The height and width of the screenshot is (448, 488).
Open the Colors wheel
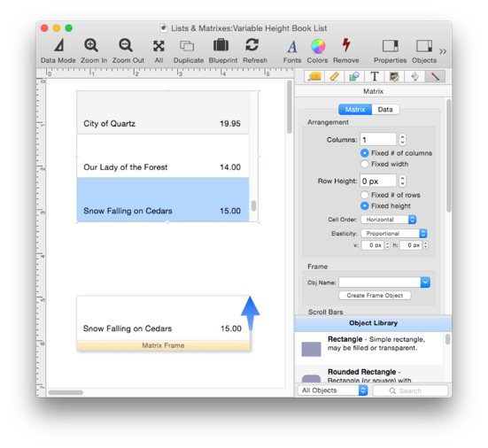coord(318,46)
